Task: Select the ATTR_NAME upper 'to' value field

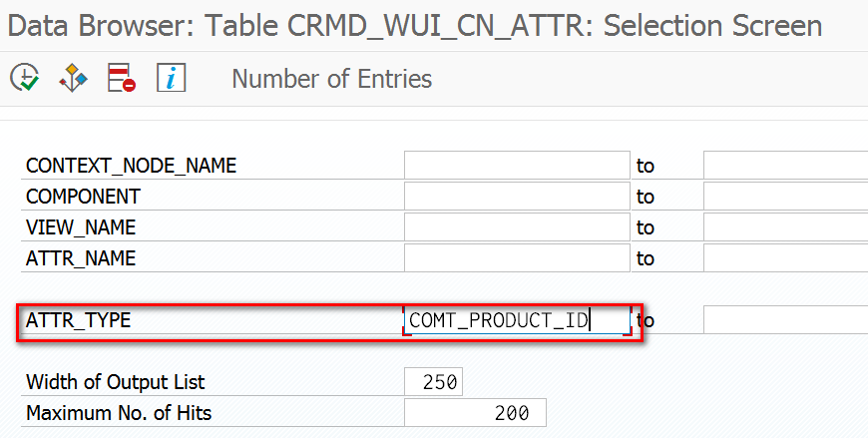Action: coord(785,258)
